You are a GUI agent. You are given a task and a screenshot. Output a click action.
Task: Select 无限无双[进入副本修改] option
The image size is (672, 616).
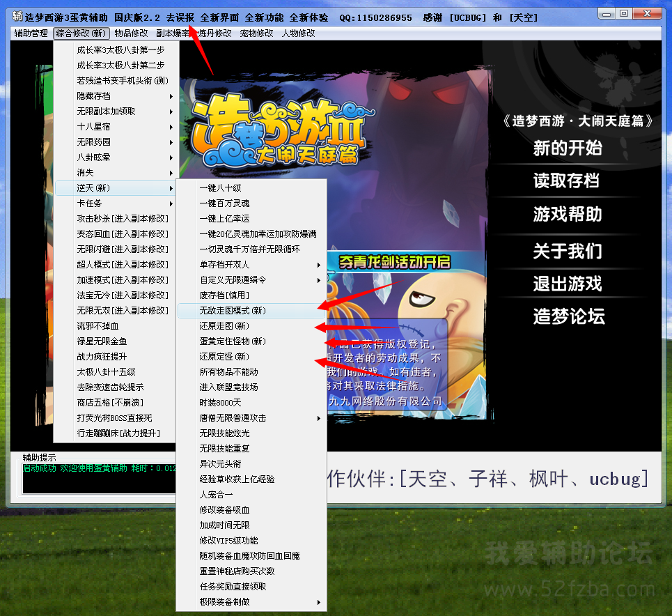[115, 311]
